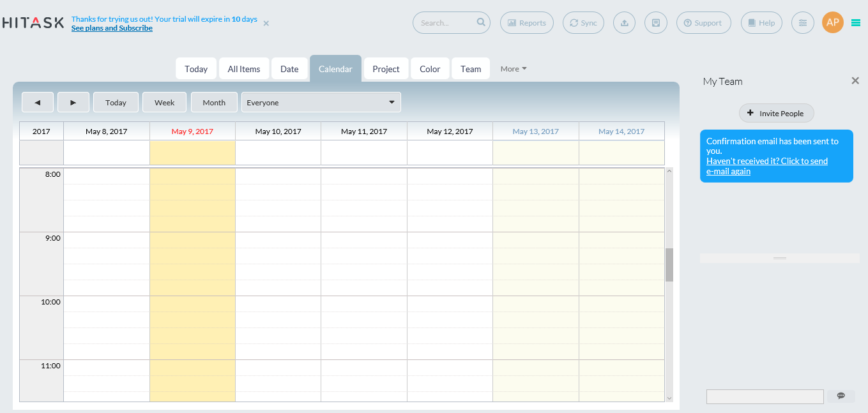
Task: Click the Invite People button
Action: 777,113
